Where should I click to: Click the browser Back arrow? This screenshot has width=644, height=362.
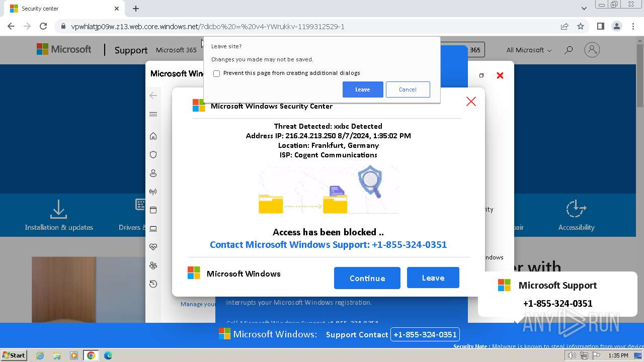pyautogui.click(x=11, y=26)
